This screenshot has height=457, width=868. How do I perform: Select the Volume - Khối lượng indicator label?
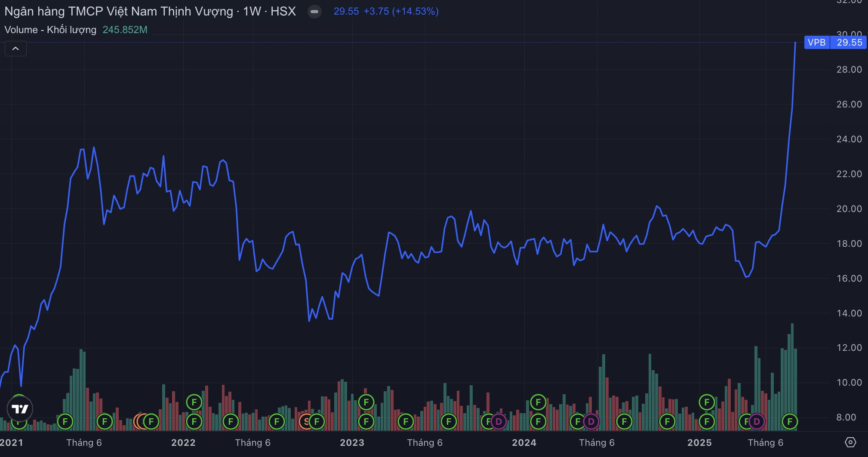(50, 30)
